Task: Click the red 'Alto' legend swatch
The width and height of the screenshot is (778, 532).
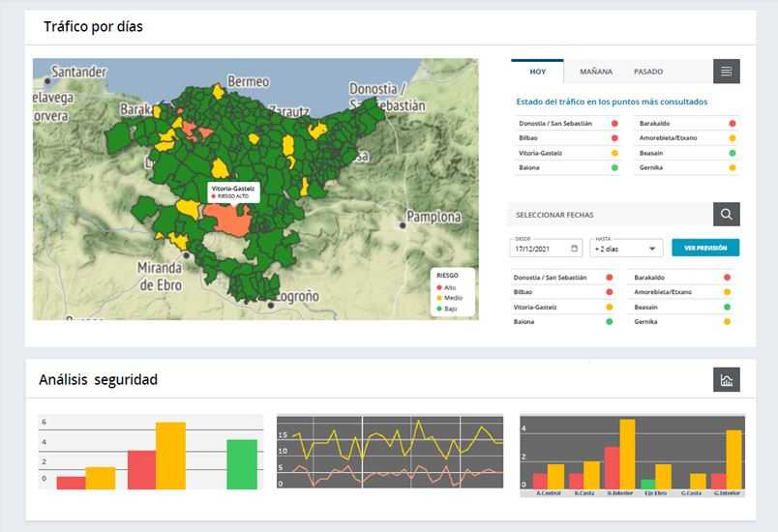Action: 439,287
